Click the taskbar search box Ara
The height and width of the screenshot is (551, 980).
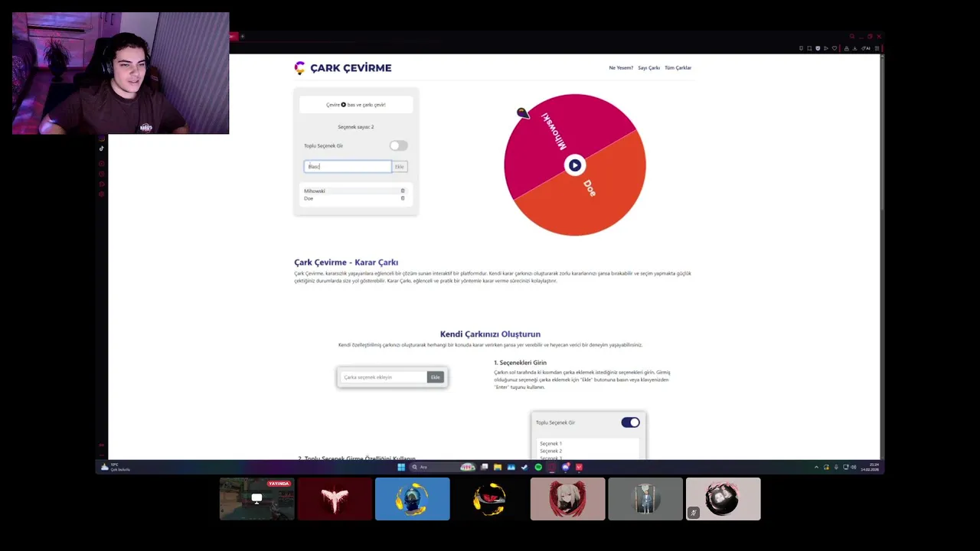pyautogui.click(x=443, y=467)
